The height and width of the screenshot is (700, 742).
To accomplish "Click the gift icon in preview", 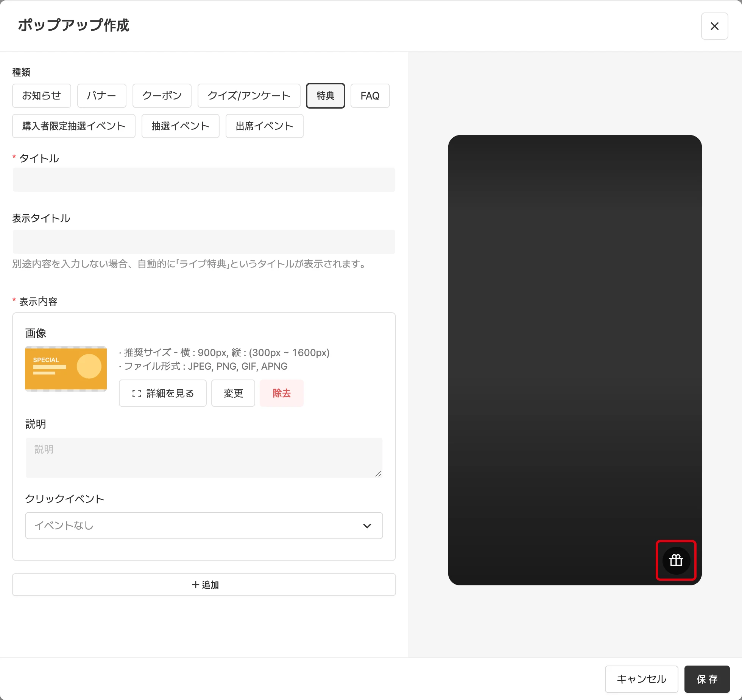I will pyautogui.click(x=676, y=560).
